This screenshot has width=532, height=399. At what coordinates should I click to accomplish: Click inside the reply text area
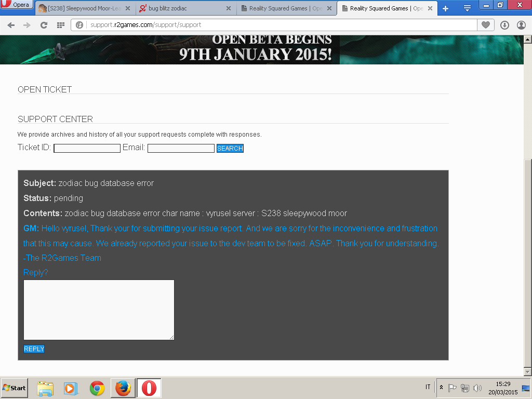pyautogui.click(x=99, y=310)
